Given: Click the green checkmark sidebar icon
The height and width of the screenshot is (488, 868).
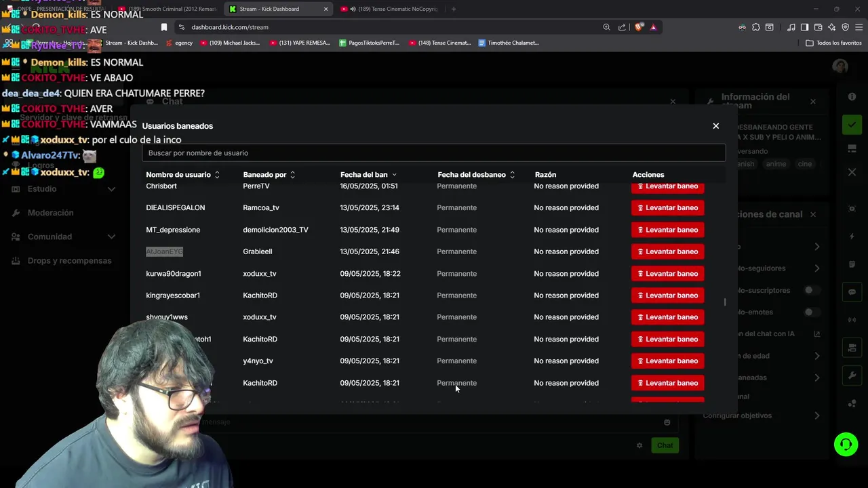Looking at the screenshot, I should (x=852, y=124).
